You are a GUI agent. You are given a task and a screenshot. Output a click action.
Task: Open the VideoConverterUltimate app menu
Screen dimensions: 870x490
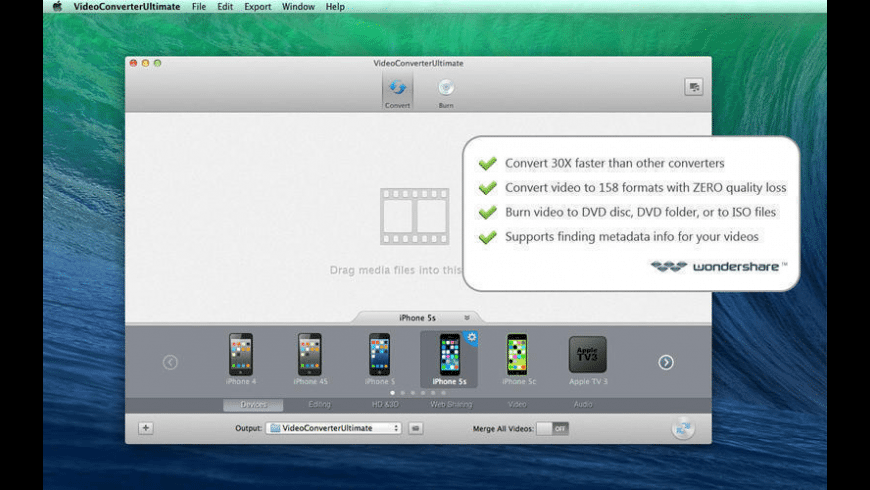click(127, 7)
